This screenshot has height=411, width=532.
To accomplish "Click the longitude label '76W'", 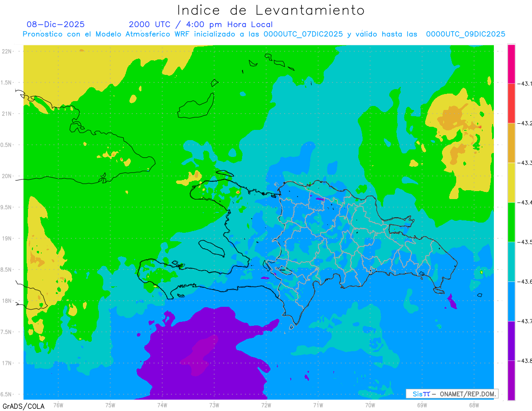I will (58, 405).
